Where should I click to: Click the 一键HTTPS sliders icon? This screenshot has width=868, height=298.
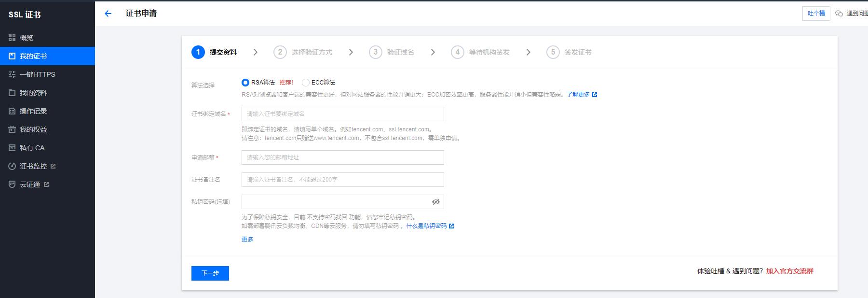pos(12,74)
